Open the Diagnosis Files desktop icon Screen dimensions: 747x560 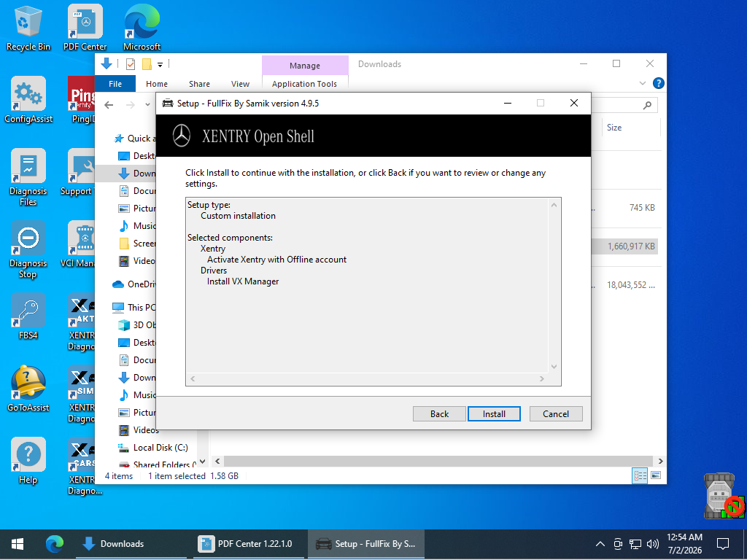coord(28,177)
